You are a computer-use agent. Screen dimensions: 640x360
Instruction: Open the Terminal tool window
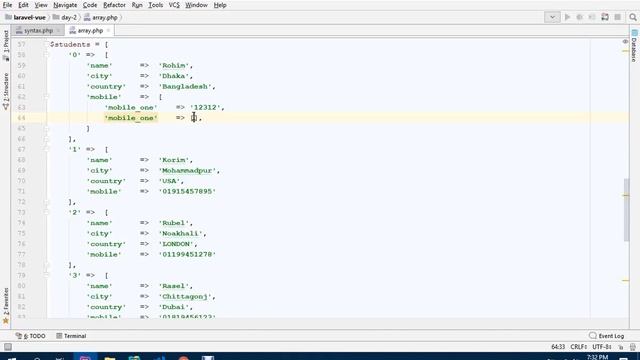[x=71, y=336]
